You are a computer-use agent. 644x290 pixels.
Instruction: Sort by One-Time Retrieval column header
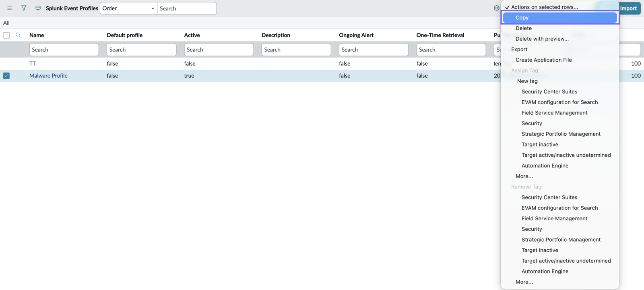pos(440,35)
